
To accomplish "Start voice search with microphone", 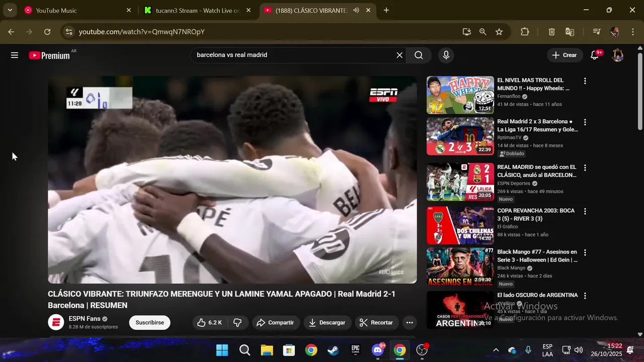I will tap(446, 55).
